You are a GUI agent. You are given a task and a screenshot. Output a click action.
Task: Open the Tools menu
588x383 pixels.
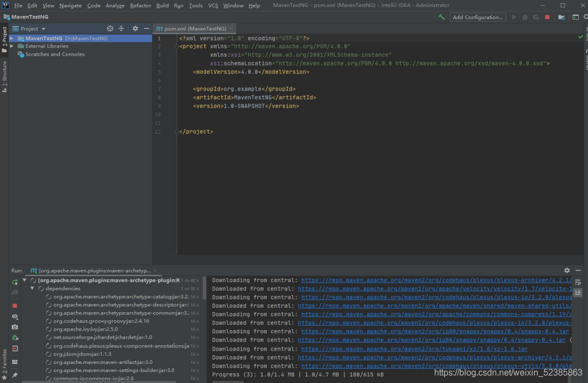pos(195,5)
